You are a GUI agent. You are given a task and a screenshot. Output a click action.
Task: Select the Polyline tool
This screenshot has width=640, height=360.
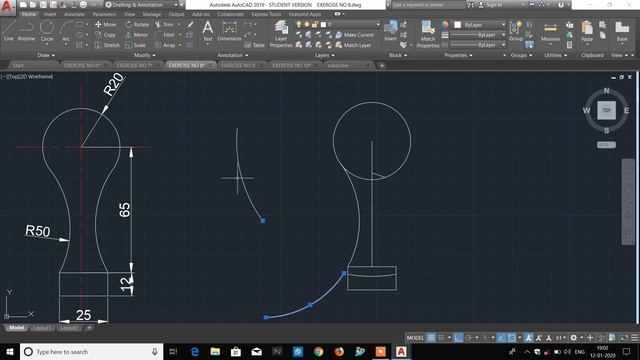[x=26, y=31]
